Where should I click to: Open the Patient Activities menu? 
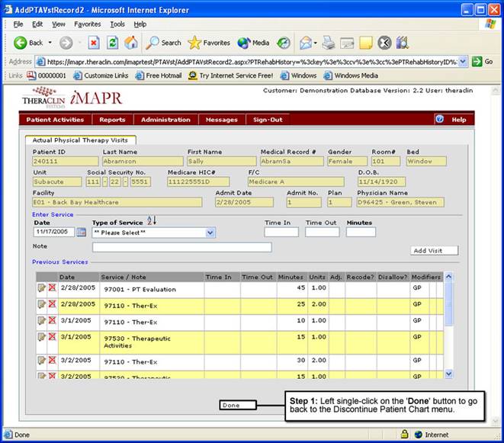click(55, 120)
